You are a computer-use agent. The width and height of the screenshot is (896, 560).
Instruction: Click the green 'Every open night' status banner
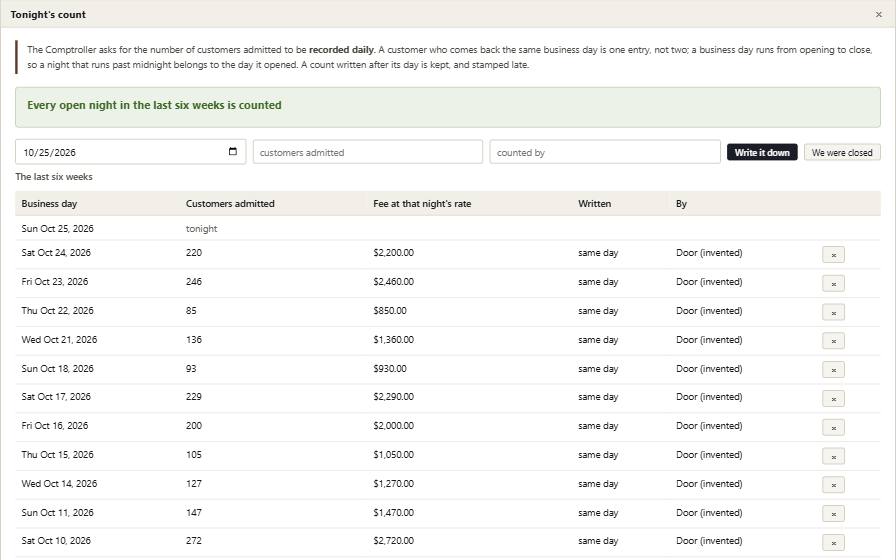(447, 107)
